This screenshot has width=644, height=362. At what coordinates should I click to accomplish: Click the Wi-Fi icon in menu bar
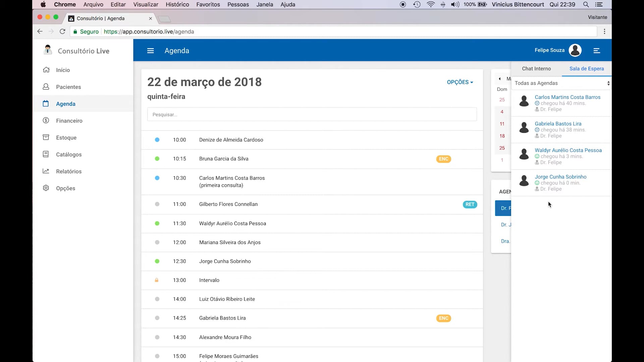point(431,4)
